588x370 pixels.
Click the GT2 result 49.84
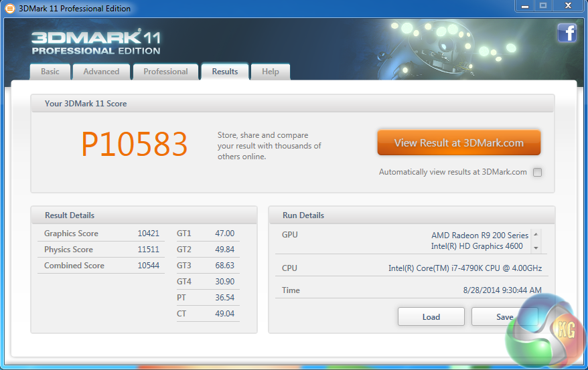coord(224,250)
